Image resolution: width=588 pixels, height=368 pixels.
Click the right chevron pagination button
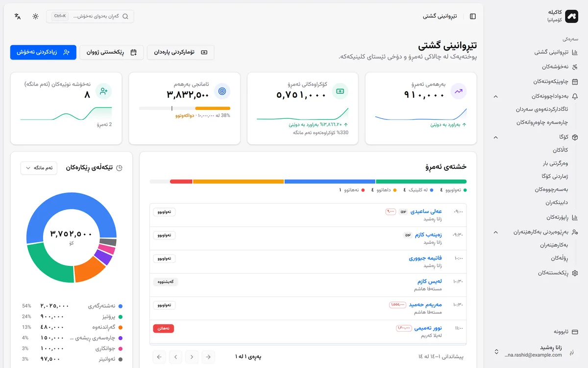(x=192, y=357)
